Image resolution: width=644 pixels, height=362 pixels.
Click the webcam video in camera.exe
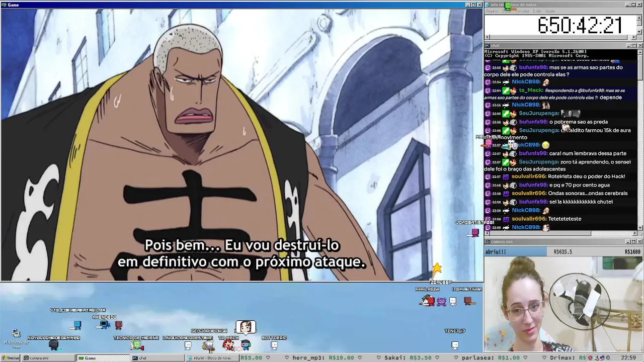click(563, 304)
